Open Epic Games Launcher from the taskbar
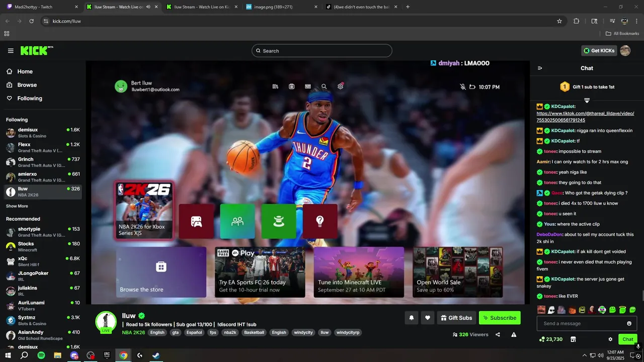The image size is (644, 362). [x=107, y=355]
